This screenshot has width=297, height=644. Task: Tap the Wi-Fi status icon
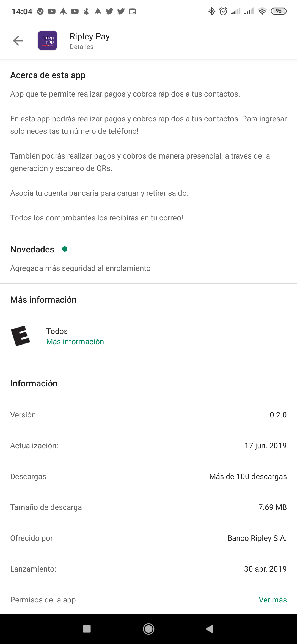[262, 11]
